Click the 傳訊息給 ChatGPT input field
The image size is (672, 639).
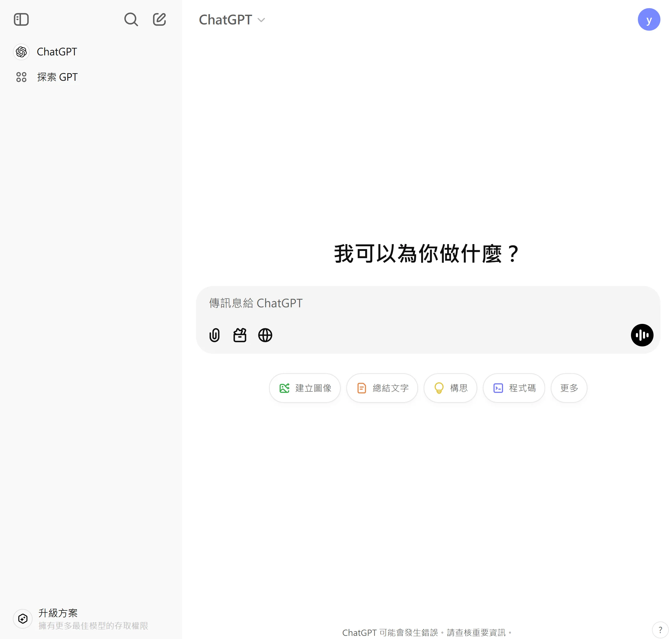click(375, 303)
